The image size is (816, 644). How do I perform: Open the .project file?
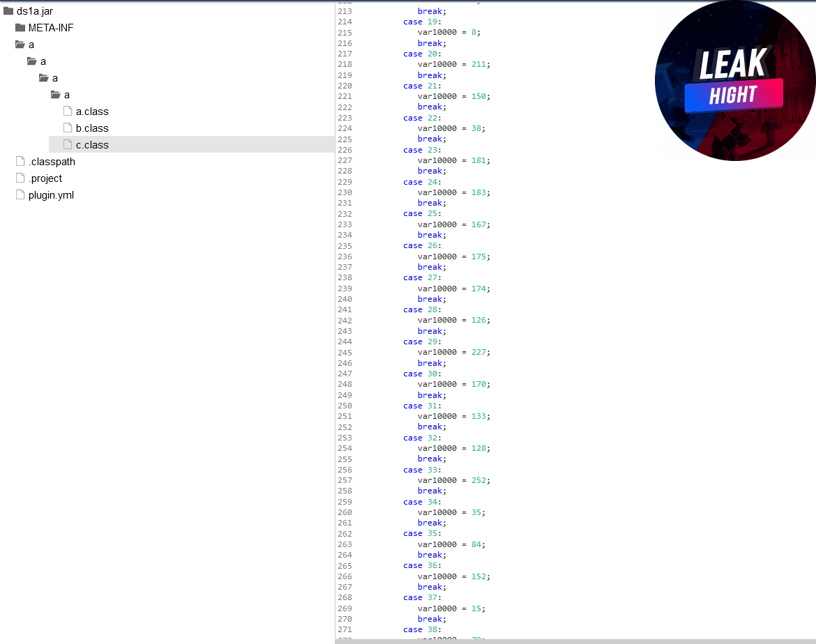(x=45, y=178)
